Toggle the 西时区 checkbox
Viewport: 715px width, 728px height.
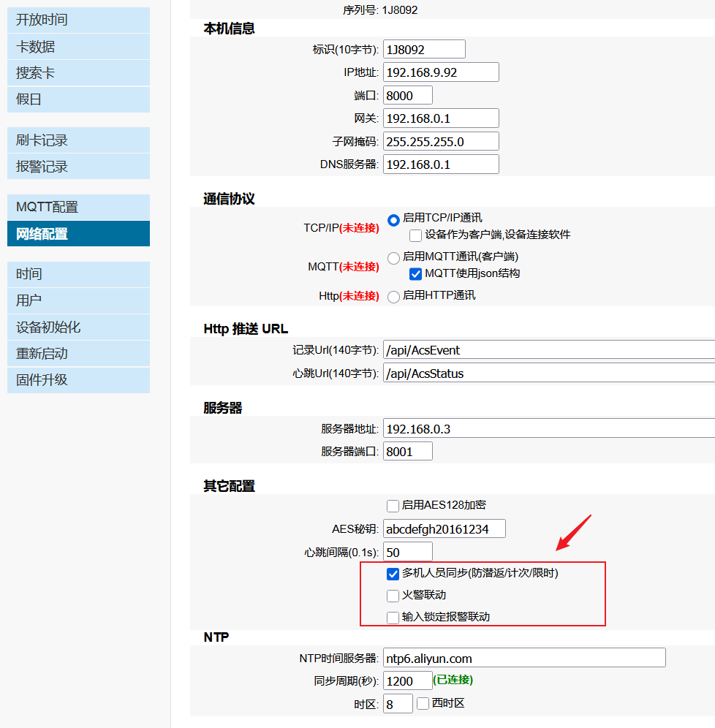pyautogui.click(x=423, y=703)
